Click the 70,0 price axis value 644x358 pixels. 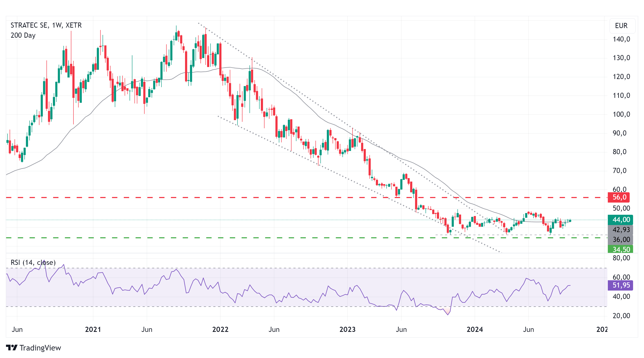pos(620,171)
